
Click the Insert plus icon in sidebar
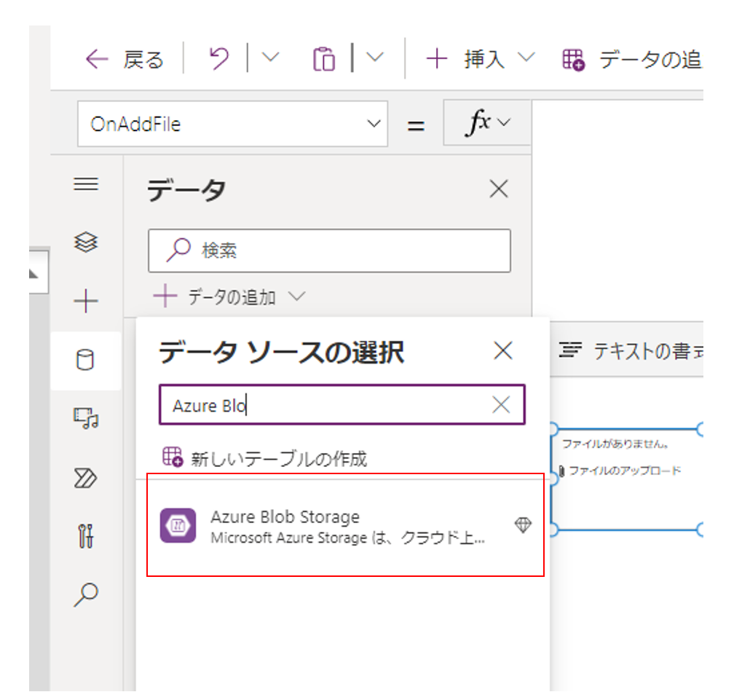(86, 301)
